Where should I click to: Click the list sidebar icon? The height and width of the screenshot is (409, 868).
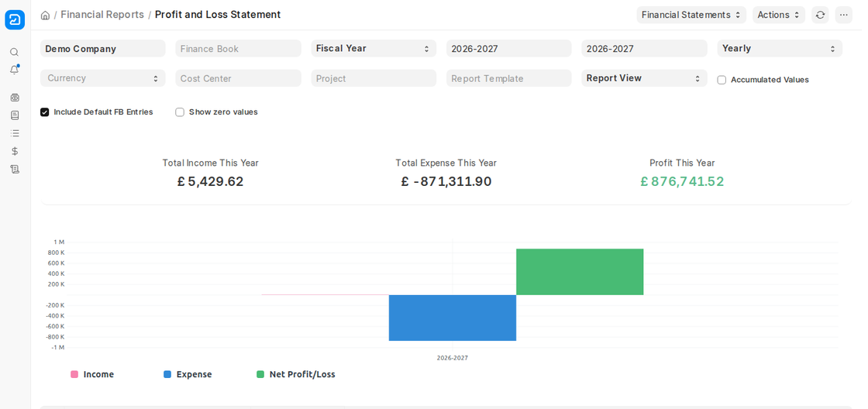[x=15, y=132]
